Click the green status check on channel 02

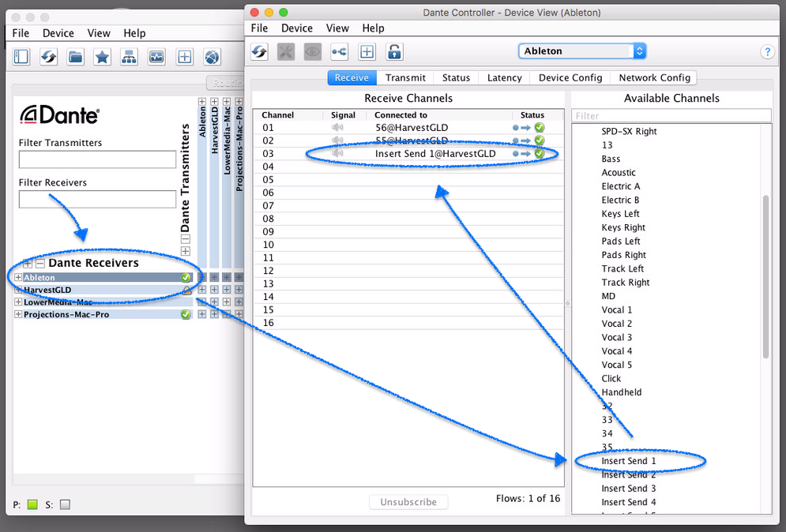coord(540,140)
